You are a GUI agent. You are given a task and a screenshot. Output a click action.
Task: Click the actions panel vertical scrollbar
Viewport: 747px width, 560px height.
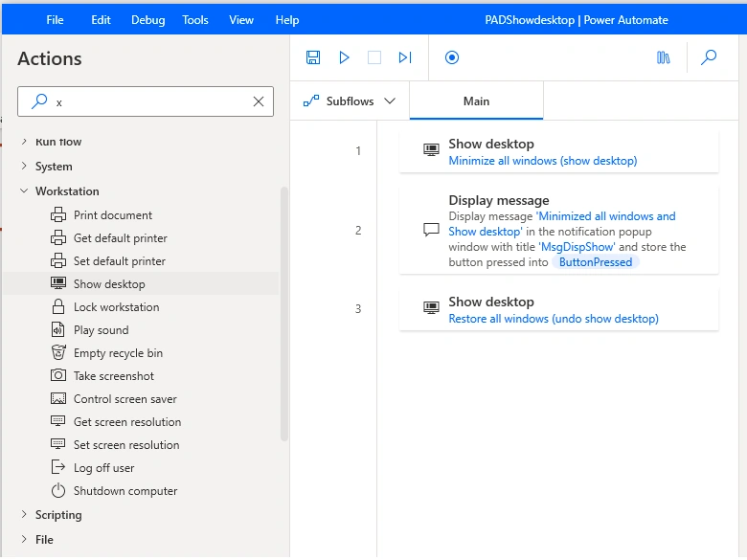(x=284, y=314)
